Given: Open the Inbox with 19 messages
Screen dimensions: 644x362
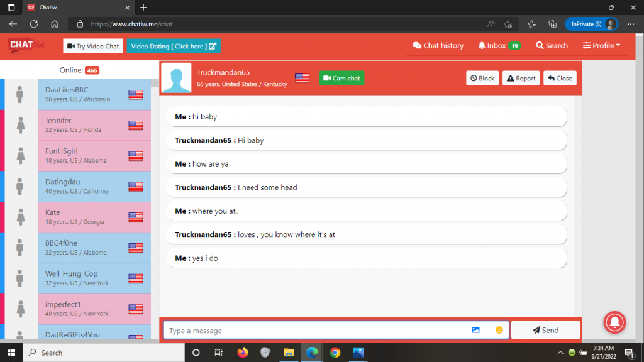Looking at the screenshot, I should point(499,45).
